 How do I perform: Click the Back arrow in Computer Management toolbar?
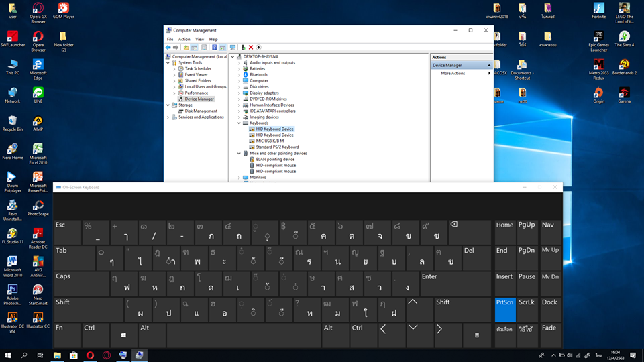(168, 47)
